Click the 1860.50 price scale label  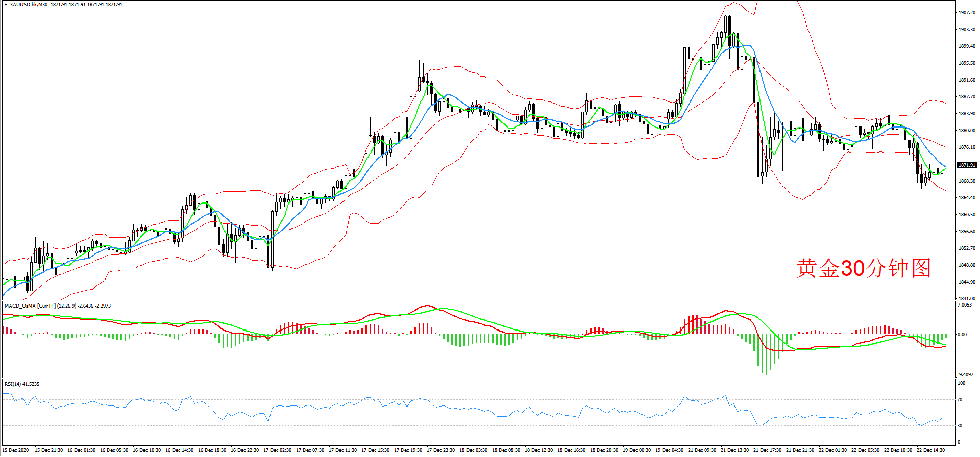point(967,215)
